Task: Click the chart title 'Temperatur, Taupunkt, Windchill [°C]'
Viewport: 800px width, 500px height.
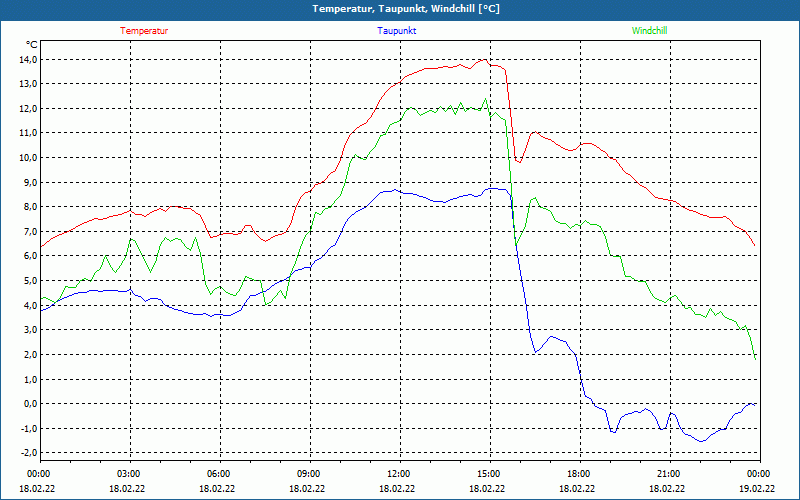Action: 406,9
